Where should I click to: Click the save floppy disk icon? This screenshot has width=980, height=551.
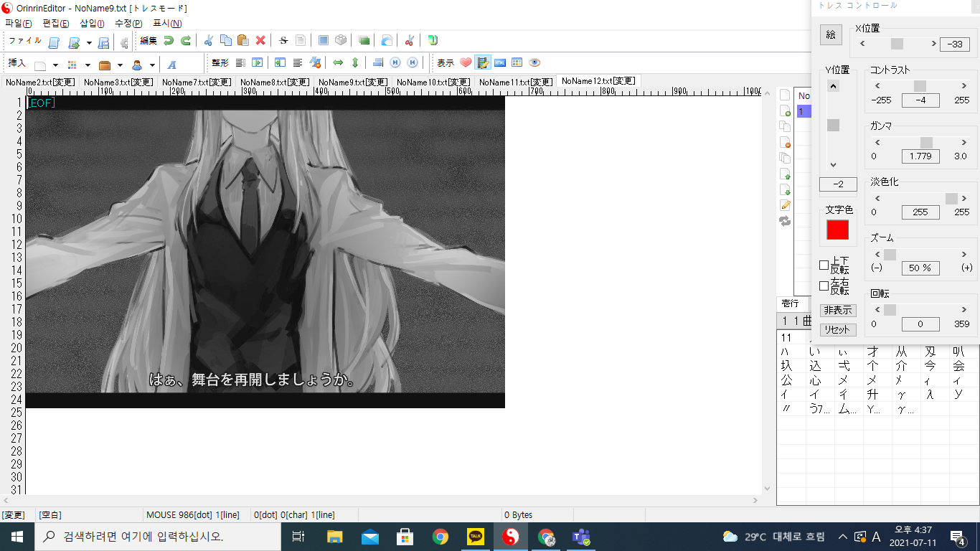[104, 42]
